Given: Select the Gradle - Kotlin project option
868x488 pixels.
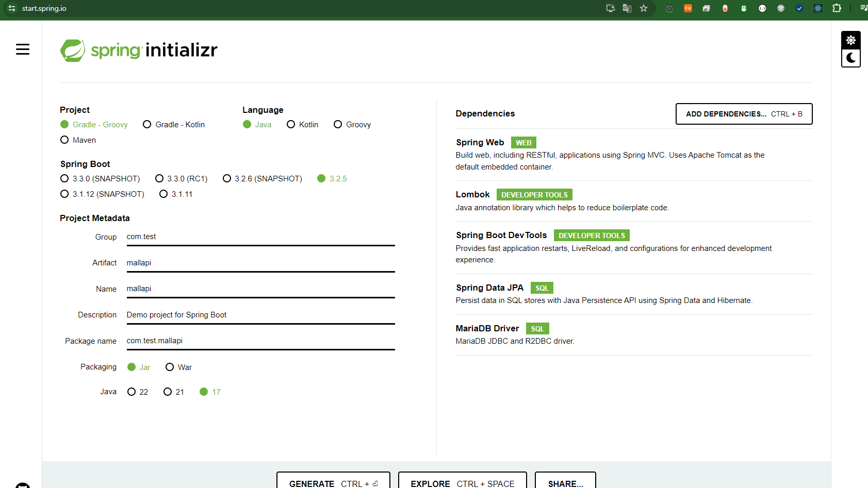Looking at the screenshot, I should coord(174,125).
